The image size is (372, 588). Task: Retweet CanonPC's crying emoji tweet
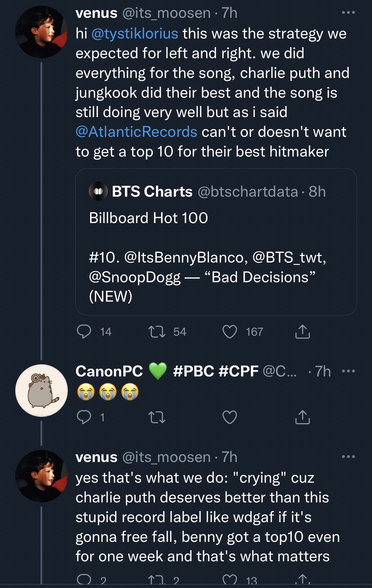click(157, 417)
